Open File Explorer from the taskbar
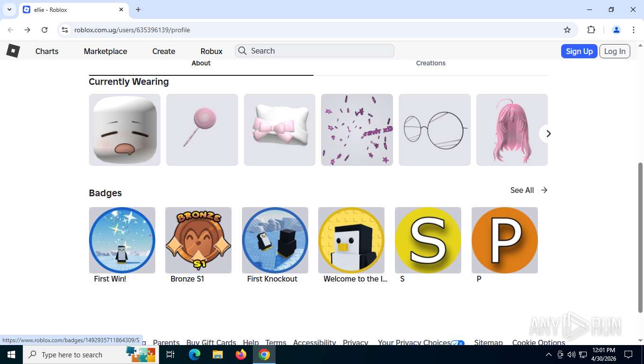 [x=217, y=355]
